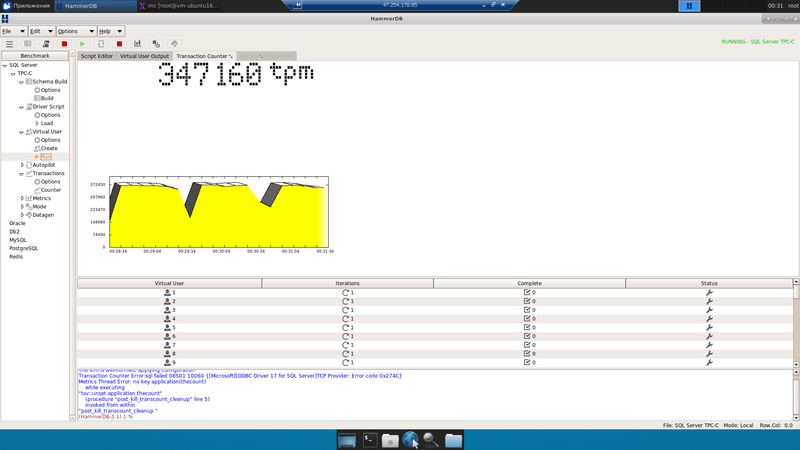Collapse the Schema Build tree node
800x450 pixels.
tap(21, 82)
